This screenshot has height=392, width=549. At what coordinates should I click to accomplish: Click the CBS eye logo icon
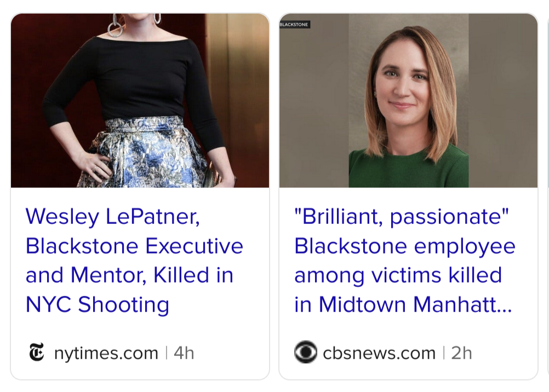pyautogui.click(x=305, y=353)
